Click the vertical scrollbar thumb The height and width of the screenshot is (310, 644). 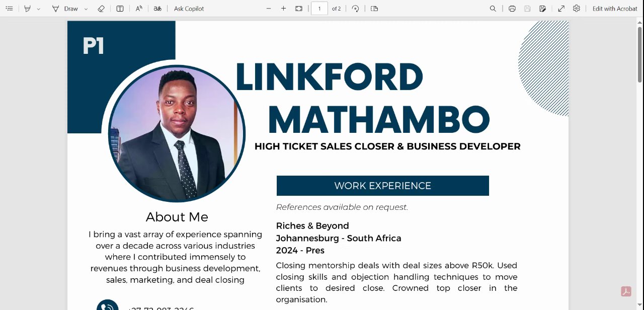point(640,53)
